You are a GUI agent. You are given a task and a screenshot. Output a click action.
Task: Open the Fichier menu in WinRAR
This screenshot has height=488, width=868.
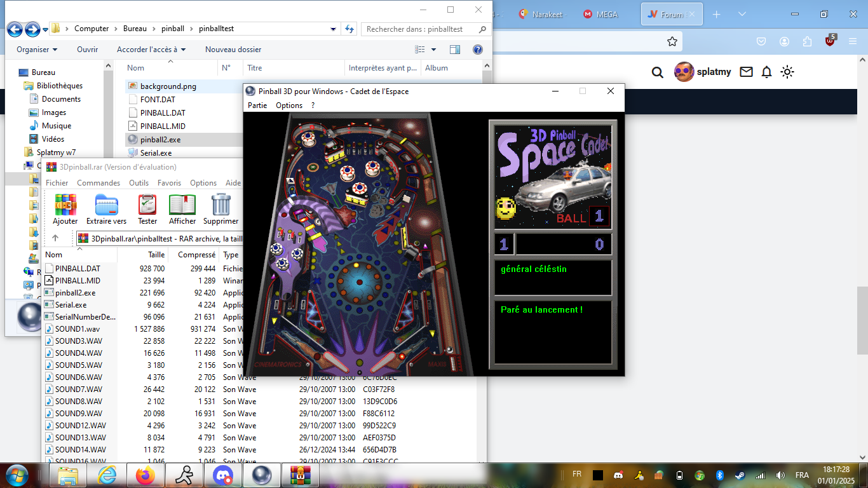tap(57, 183)
